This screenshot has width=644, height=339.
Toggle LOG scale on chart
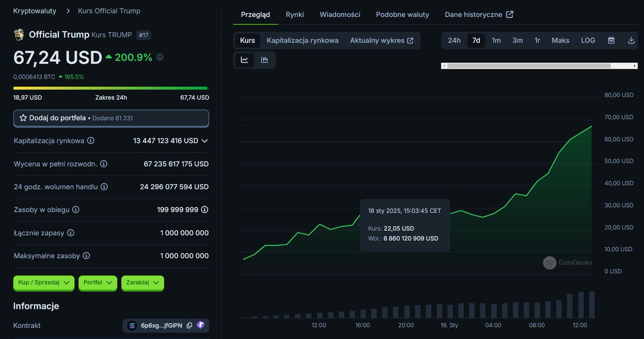pyautogui.click(x=588, y=40)
